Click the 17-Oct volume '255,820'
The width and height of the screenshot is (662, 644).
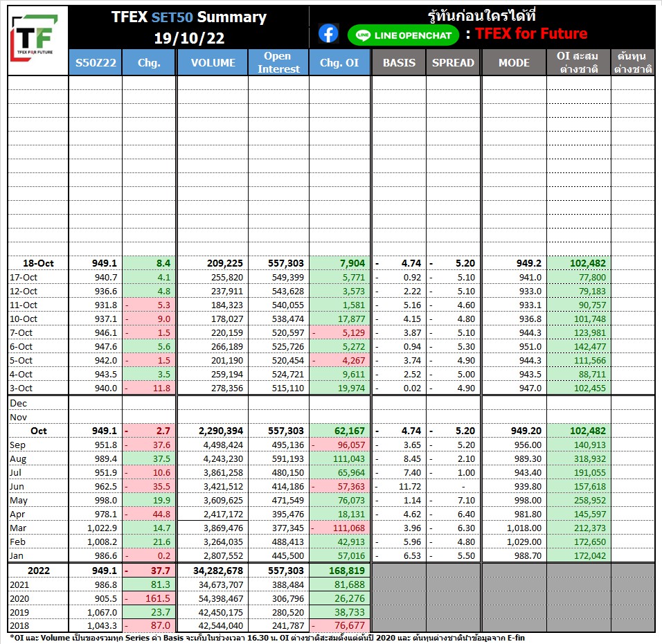[227, 278]
